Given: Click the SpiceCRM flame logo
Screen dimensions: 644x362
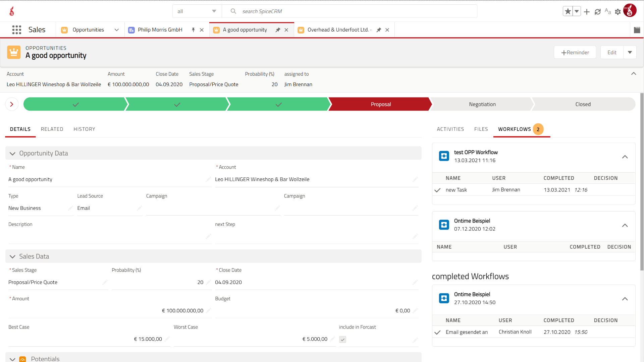Looking at the screenshot, I should click(x=12, y=11).
